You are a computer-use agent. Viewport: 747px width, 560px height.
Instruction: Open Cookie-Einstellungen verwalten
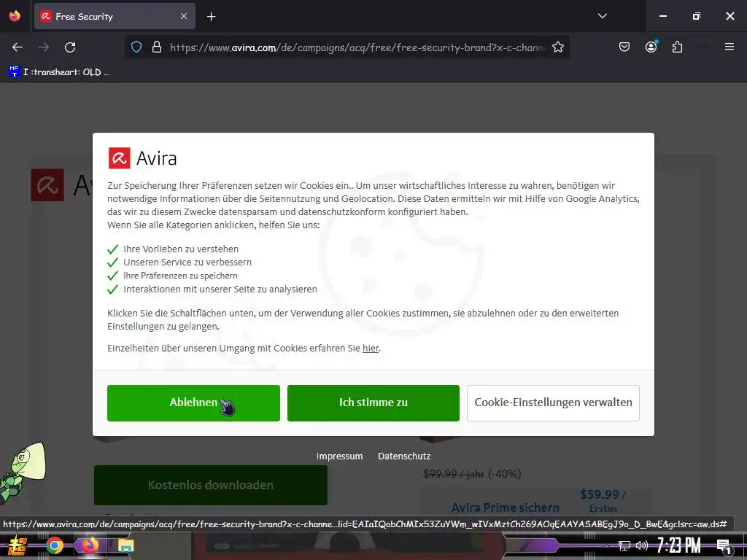pos(553,402)
